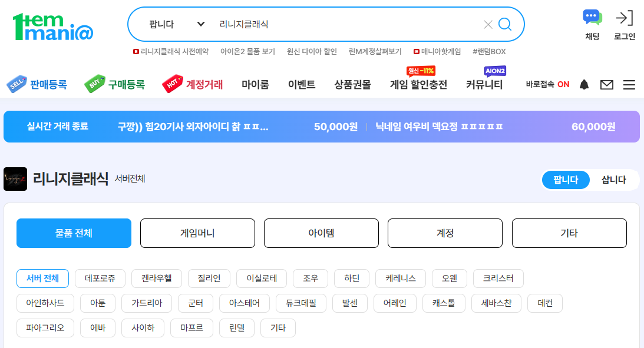The height and width of the screenshot is (348, 644).
Task: Filter by 데포로쥬 server
Action: point(100,279)
